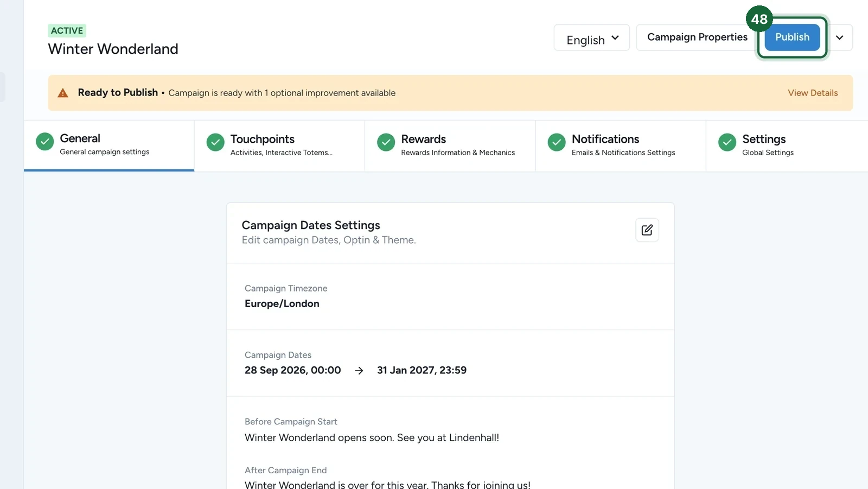Open the Settings tab

pos(787,145)
